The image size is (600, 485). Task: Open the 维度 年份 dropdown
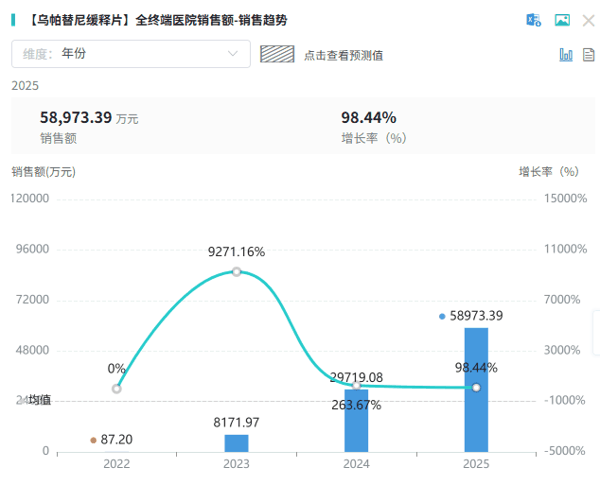click(x=130, y=54)
